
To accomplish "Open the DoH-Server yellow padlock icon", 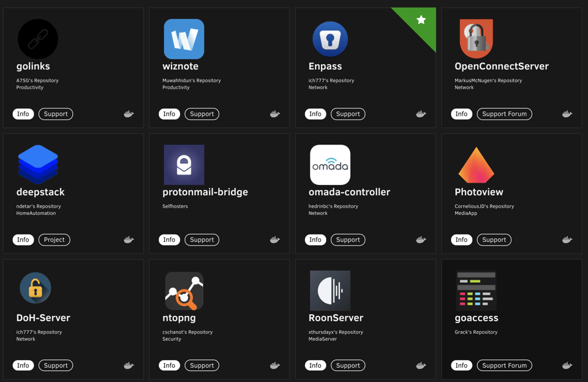I will 35,288.
